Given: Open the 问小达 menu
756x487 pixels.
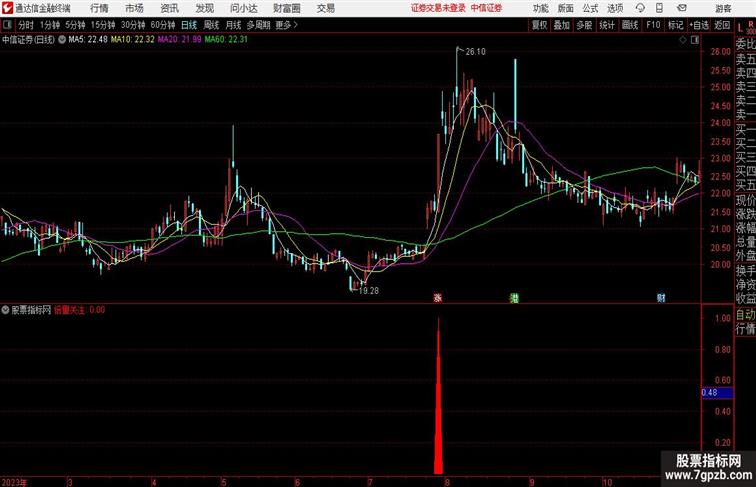Looking at the screenshot, I should pyautogui.click(x=244, y=8).
